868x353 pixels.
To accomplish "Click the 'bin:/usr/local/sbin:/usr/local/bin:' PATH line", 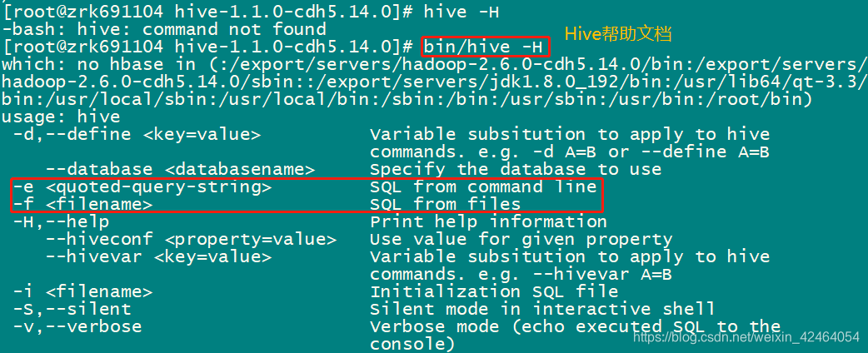I will [x=407, y=100].
